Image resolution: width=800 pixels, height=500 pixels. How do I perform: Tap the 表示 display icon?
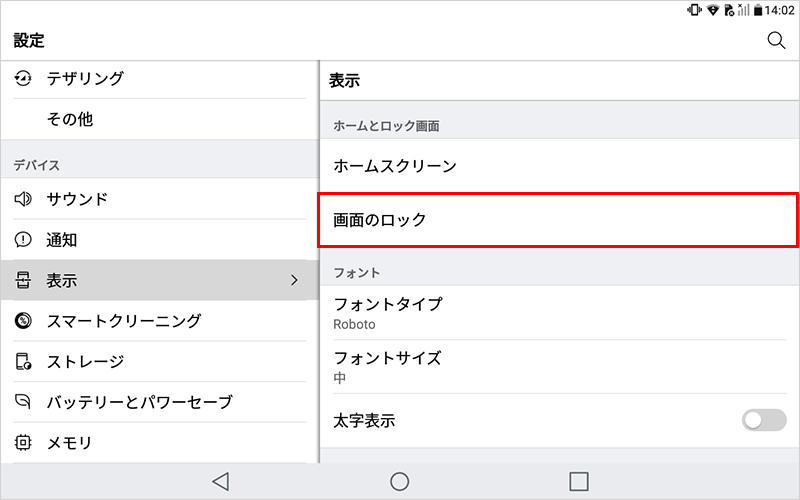pyautogui.click(x=23, y=280)
